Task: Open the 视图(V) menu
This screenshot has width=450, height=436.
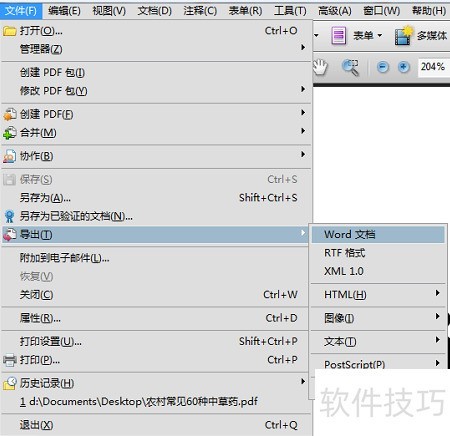Action: [109, 11]
